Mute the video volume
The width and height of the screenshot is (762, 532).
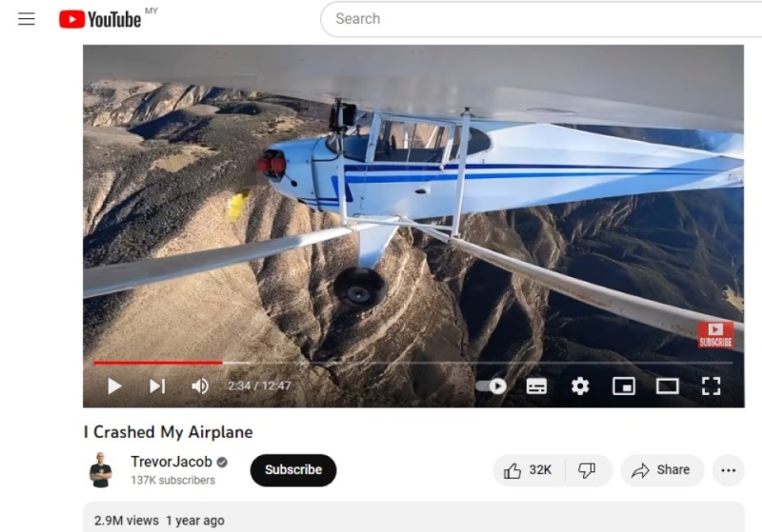pyautogui.click(x=200, y=386)
